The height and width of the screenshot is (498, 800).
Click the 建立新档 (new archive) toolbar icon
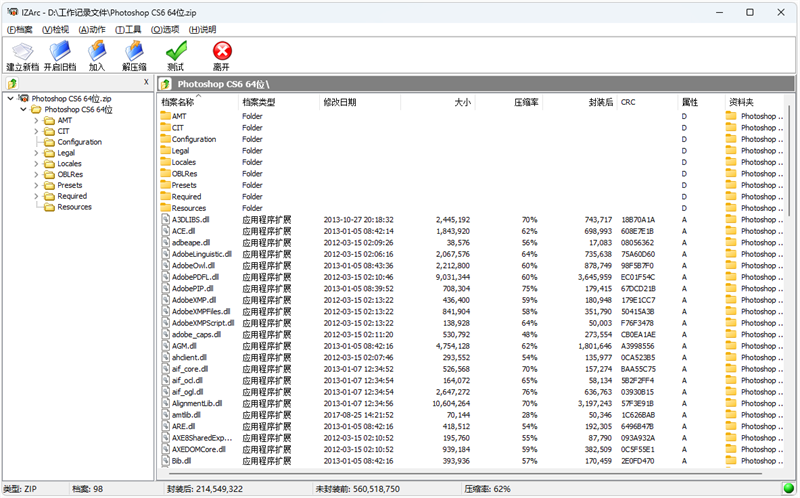22,51
